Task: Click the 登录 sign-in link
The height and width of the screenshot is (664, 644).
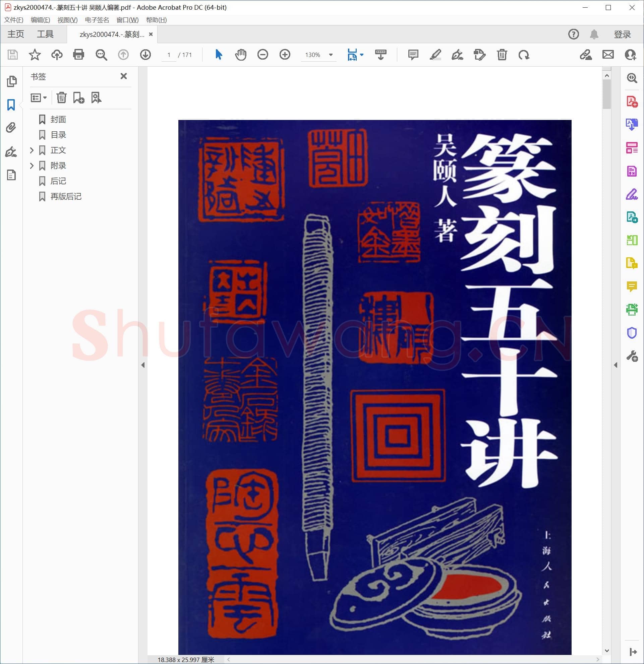Action: pyautogui.click(x=622, y=34)
